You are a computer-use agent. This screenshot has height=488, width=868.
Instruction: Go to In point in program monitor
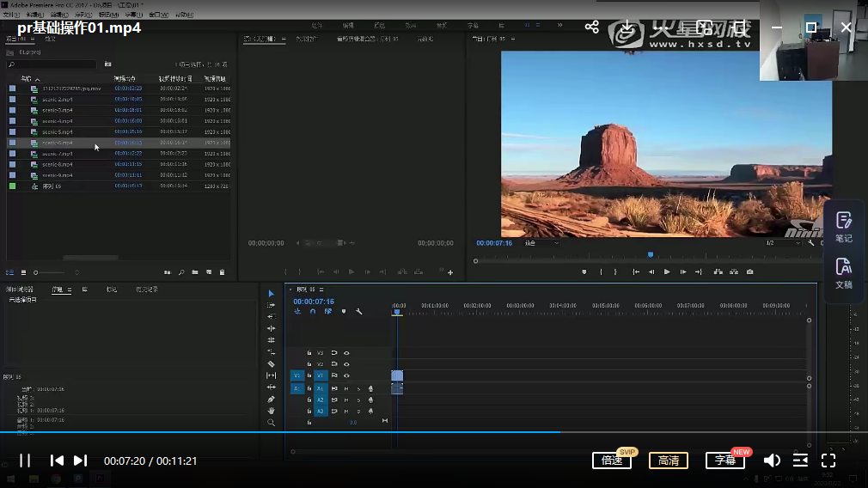click(636, 271)
